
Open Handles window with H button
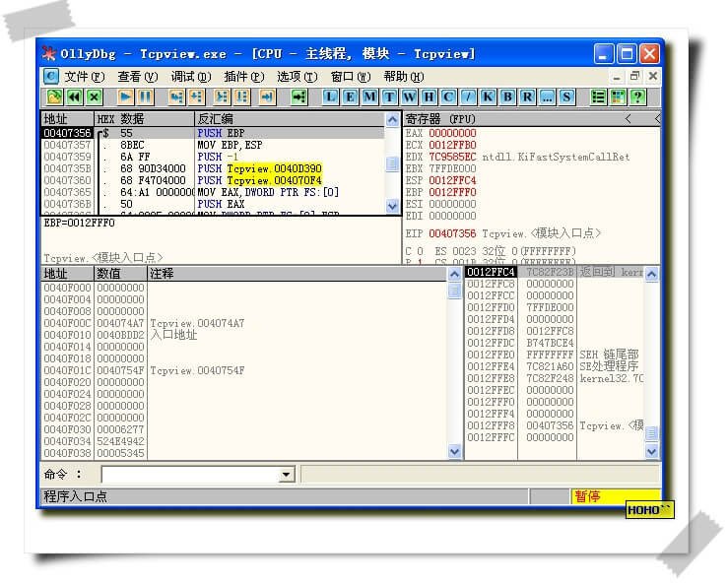[x=429, y=97]
